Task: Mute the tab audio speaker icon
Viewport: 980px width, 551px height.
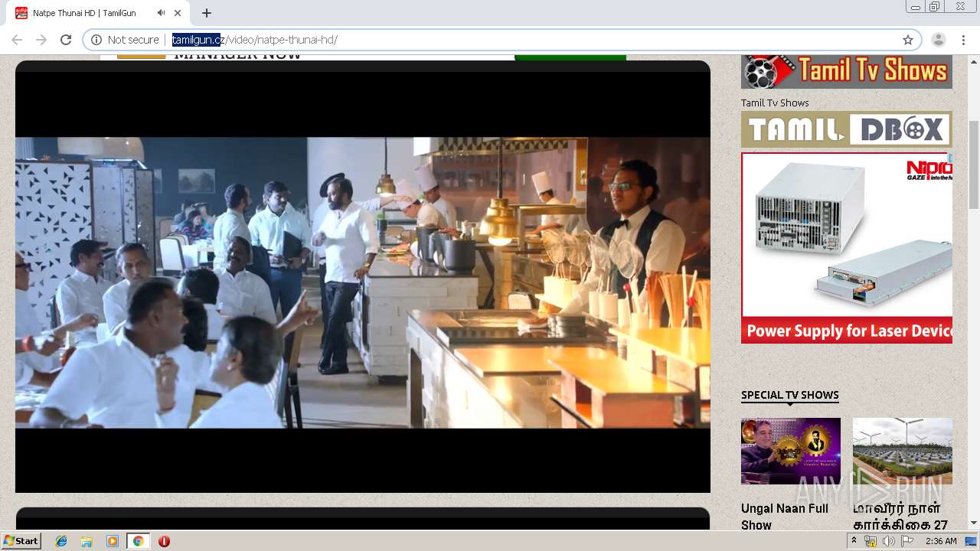Action: [x=162, y=13]
